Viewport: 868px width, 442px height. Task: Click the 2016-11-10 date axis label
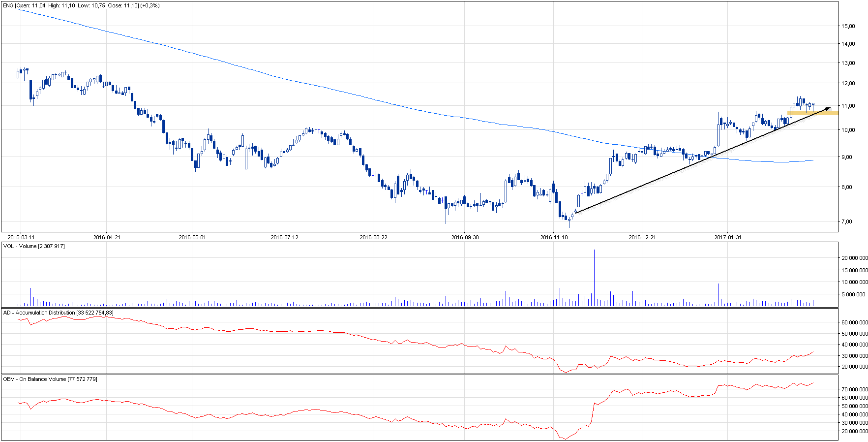pos(554,237)
